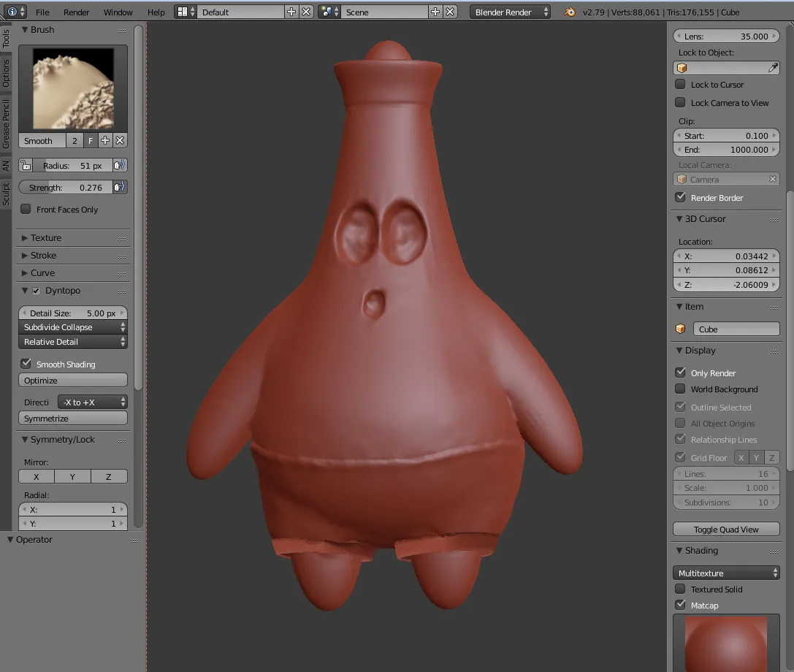Screen dimensions: 794x672
Task: Add new brush with plus icon
Action: pos(105,140)
